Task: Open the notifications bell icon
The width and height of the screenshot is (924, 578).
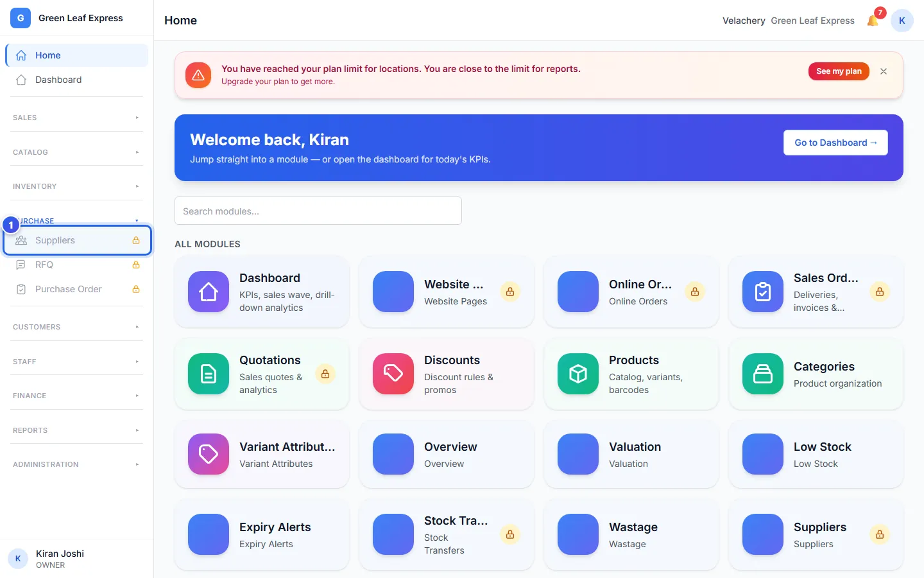Action: tap(873, 21)
